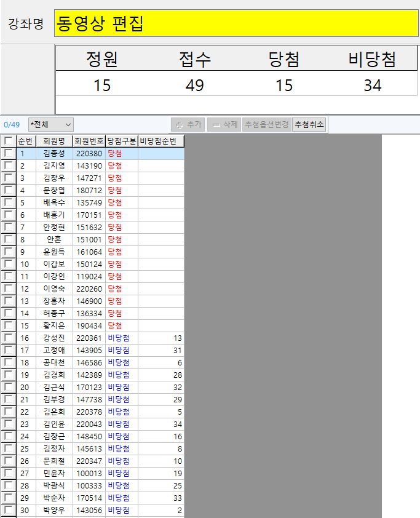Check the box for row 30 박양우
Screen dimensions: 420x518
[8, 510]
